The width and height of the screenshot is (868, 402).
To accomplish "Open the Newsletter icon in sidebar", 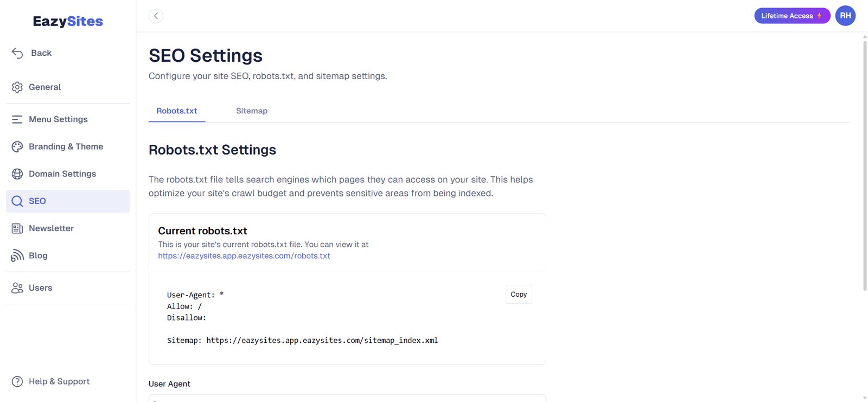I will coord(17,228).
